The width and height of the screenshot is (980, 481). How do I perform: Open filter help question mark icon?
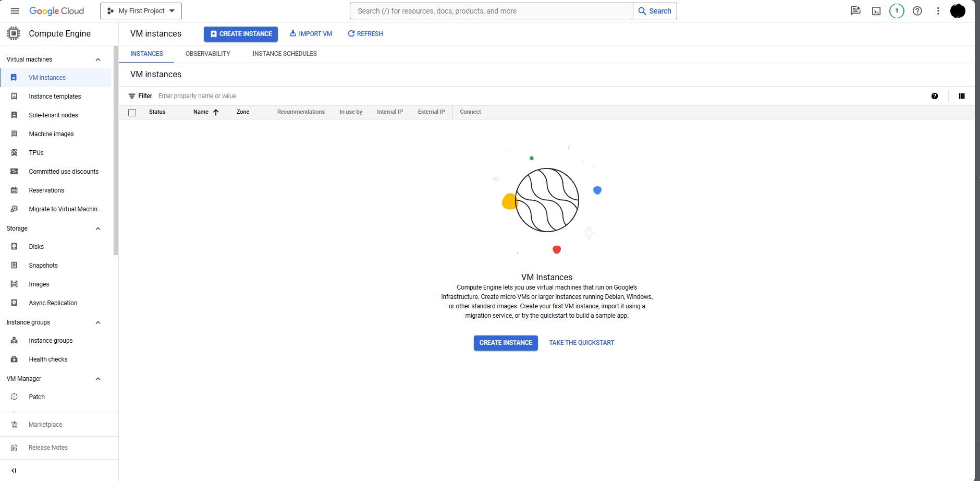pos(935,96)
